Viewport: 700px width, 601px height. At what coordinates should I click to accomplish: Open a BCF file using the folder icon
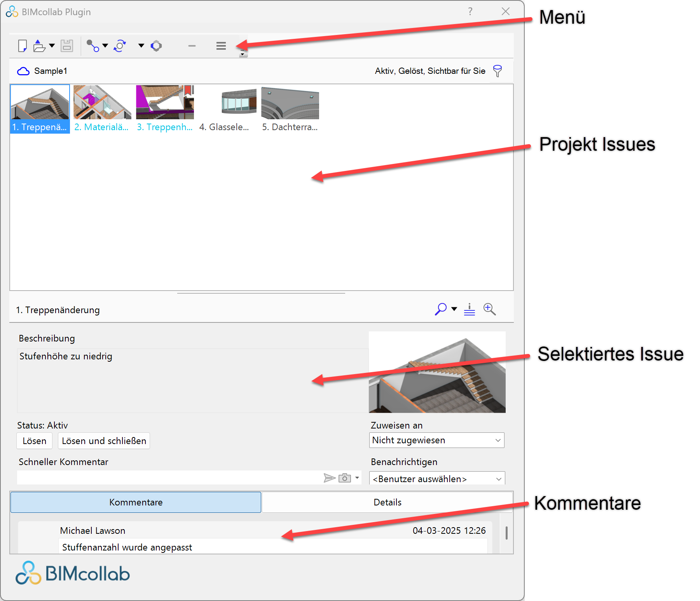[x=40, y=45]
